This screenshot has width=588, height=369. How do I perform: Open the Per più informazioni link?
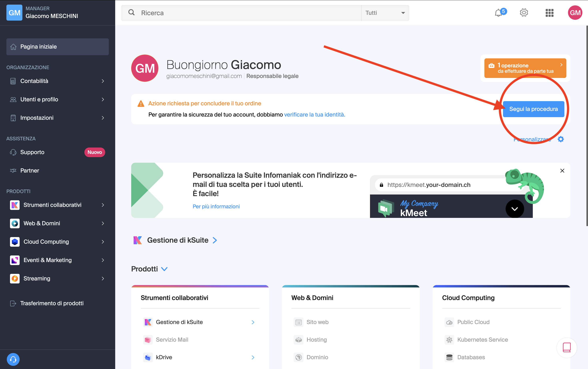(x=216, y=206)
